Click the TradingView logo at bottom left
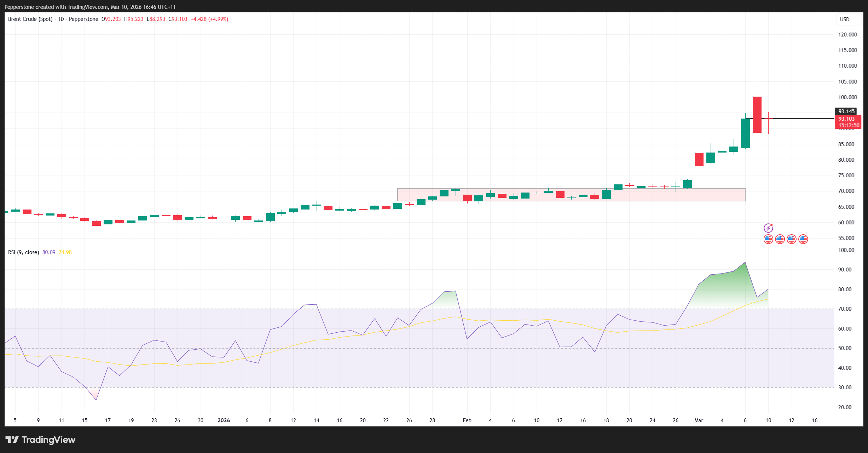Image resolution: width=868 pixels, height=453 pixels. coord(40,440)
